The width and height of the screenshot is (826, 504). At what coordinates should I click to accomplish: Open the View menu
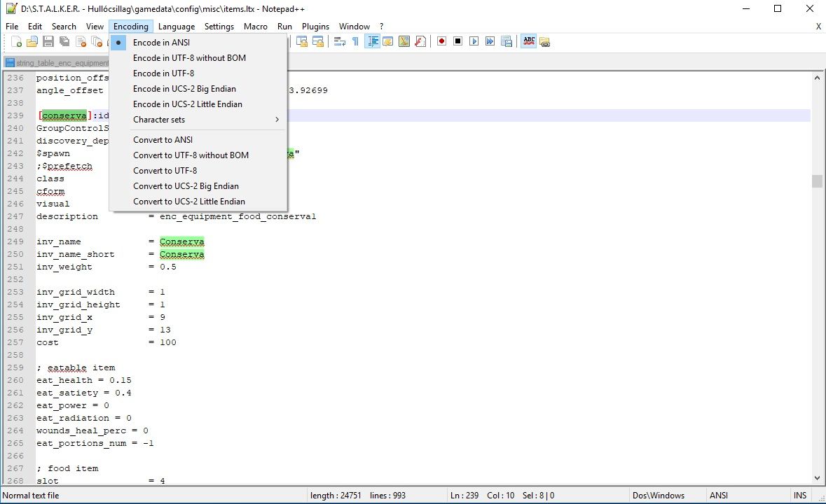(95, 27)
